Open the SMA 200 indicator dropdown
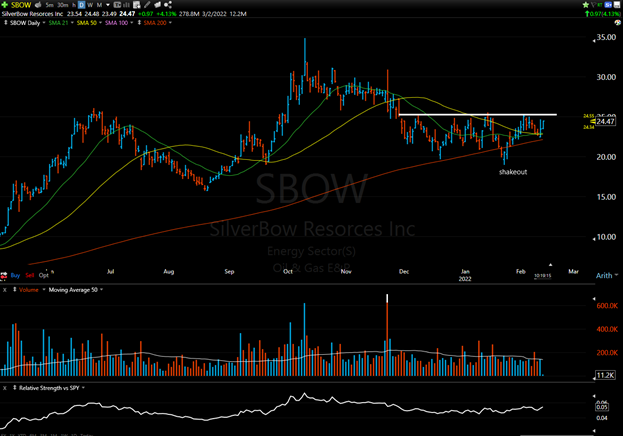The width and height of the screenshot is (623, 436). coord(170,23)
